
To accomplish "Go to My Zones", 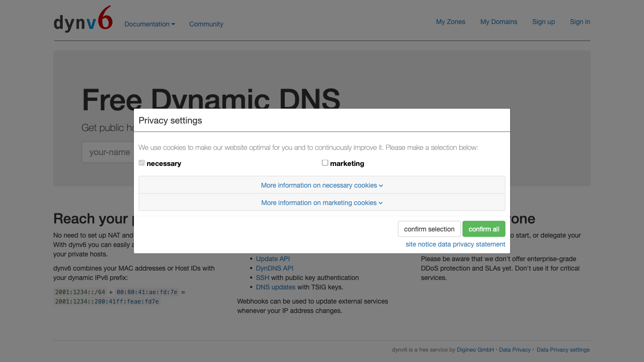I will 450,22.
